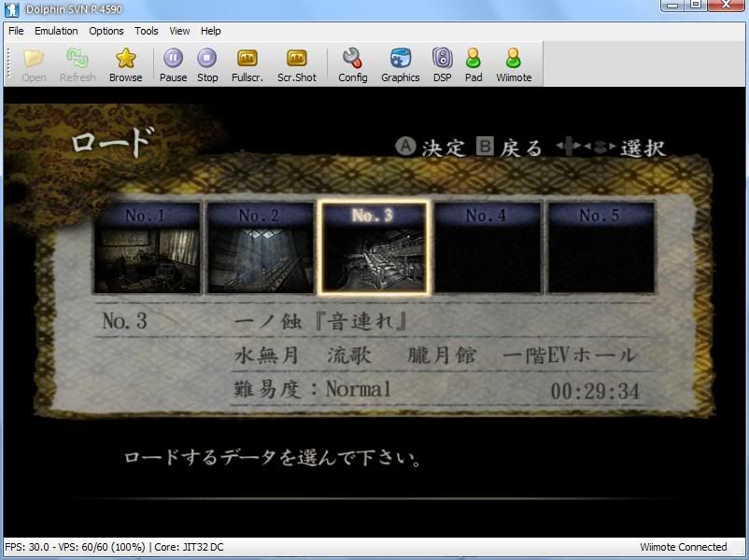This screenshot has height=560, width=749.
Task: Open the Emulation menu
Action: pyautogui.click(x=56, y=31)
